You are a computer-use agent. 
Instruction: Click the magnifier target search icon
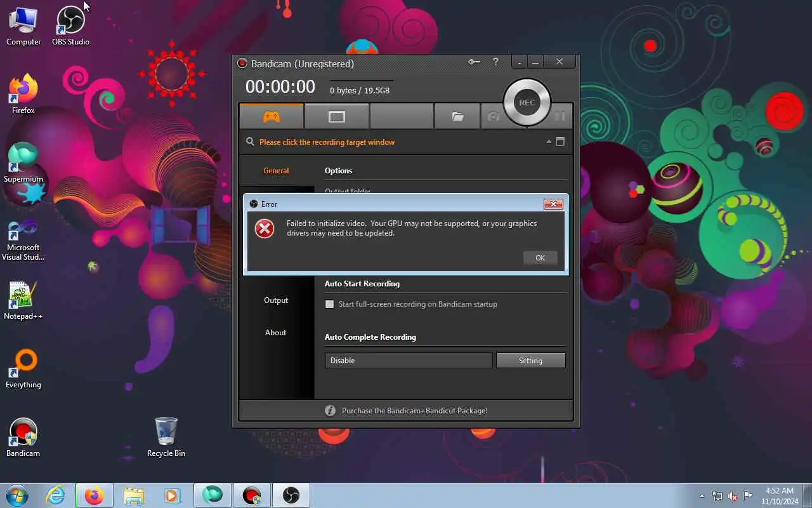click(x=250, y=142)
